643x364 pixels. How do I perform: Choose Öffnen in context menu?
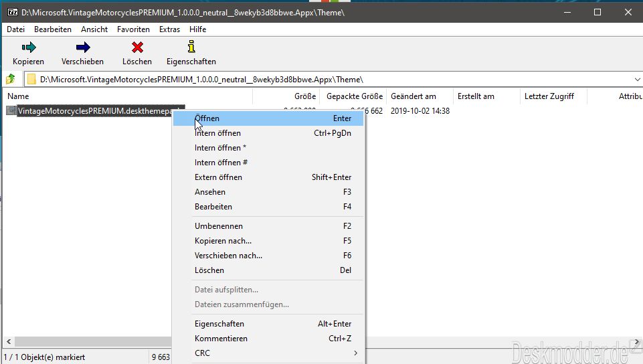click(x=268, y=118)
